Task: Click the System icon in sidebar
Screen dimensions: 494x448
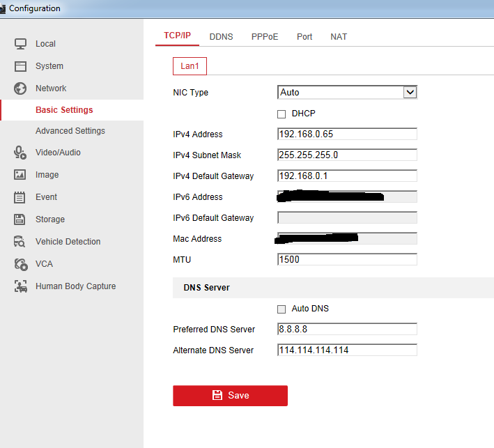Action: click(20, 66)
